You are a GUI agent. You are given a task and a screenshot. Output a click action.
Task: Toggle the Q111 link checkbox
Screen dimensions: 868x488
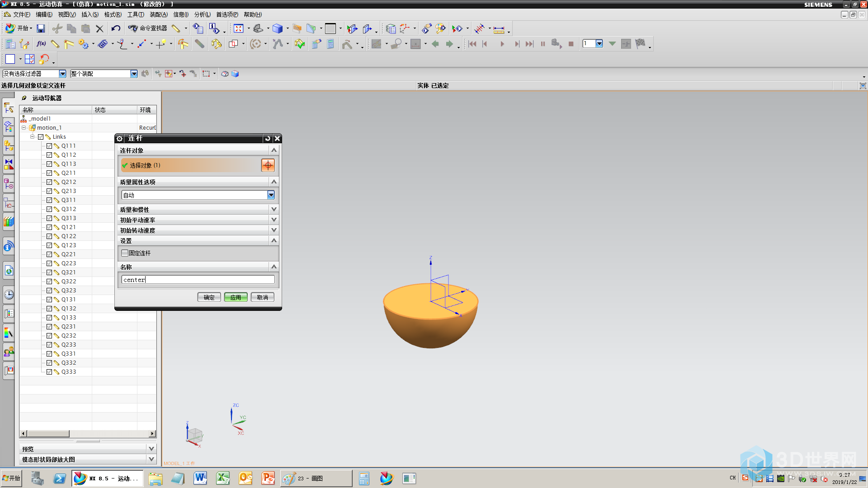click(x=49, y=146)
